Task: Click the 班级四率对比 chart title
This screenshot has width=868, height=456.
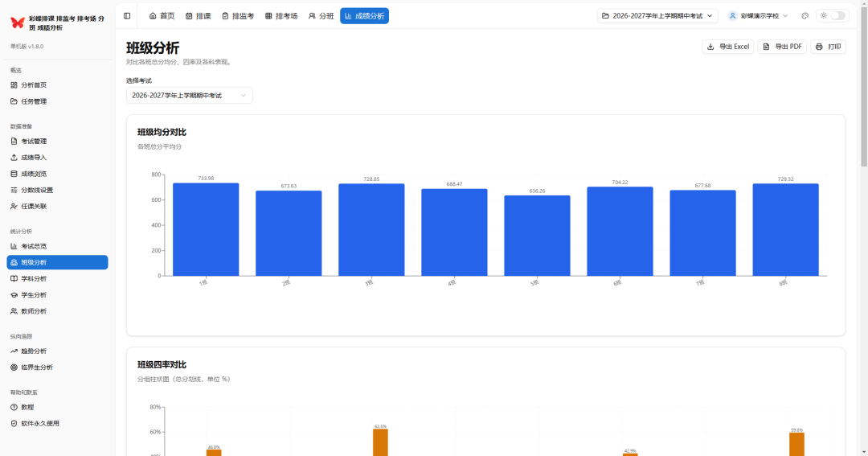Action: click(162, 364)
